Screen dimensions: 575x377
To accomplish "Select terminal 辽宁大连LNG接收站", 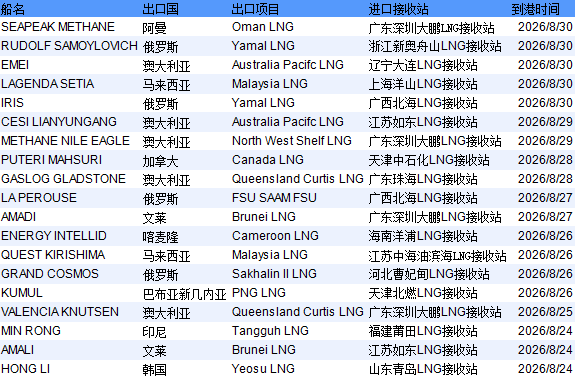I will [423, 65].
